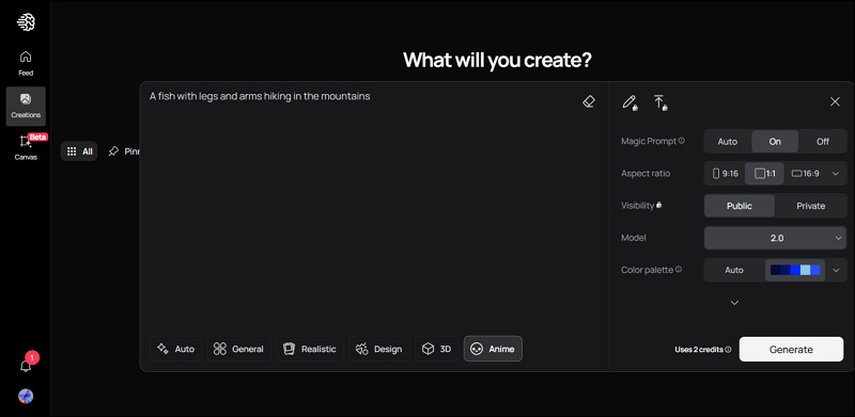The width and height of the screenshot is (855, 417).
Task: Select the blue color palette swatch
Action: coord(795,270)
